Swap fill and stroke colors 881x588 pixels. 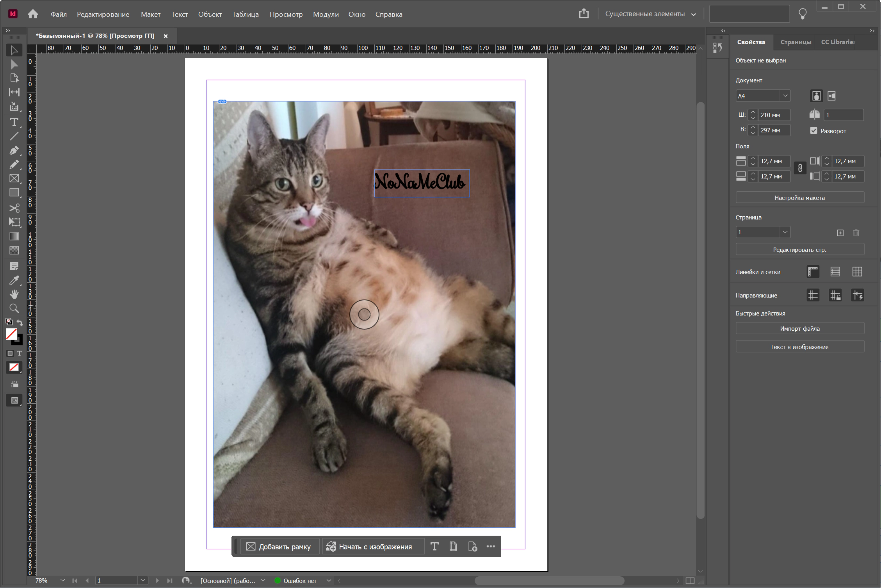20,323
